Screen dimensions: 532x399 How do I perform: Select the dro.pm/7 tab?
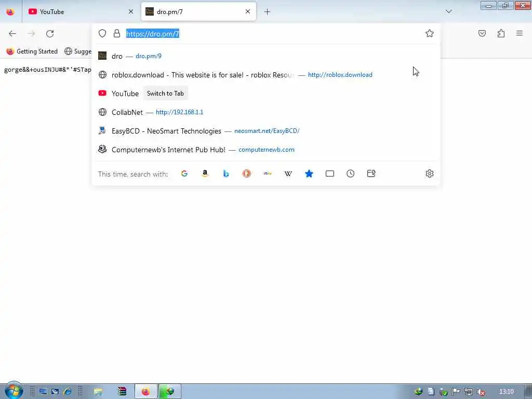[198, 12]
